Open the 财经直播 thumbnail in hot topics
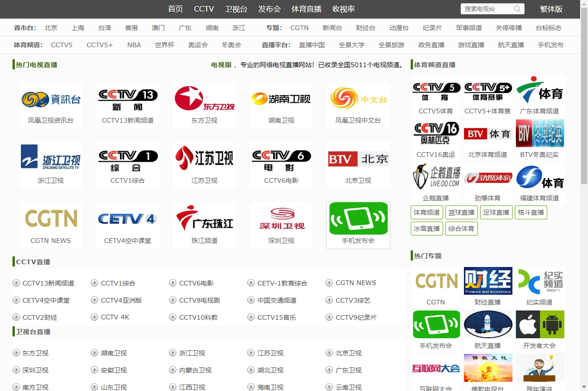Image resolution: width=588 pixels, height=391 pixels. (x=488, y=281)
